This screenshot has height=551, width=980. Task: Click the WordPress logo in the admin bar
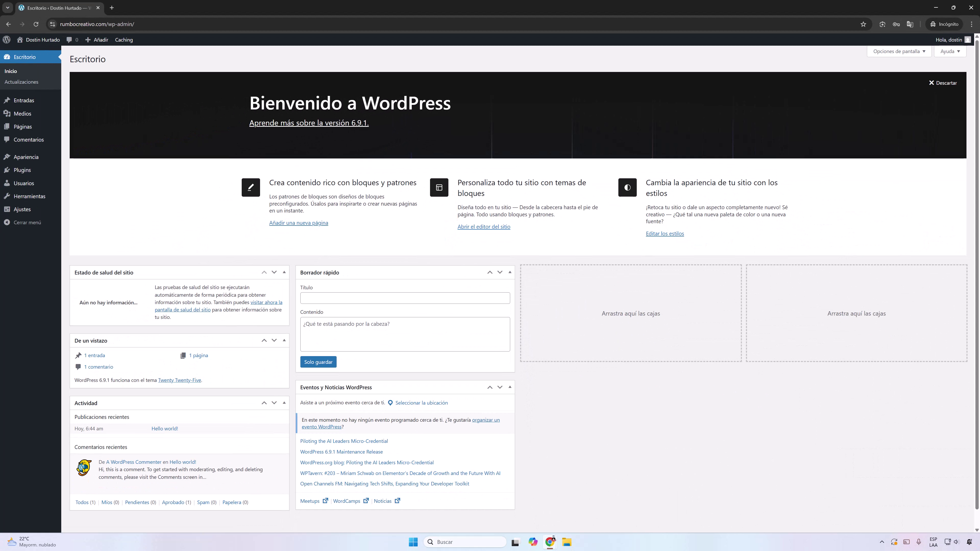[6, 40]
